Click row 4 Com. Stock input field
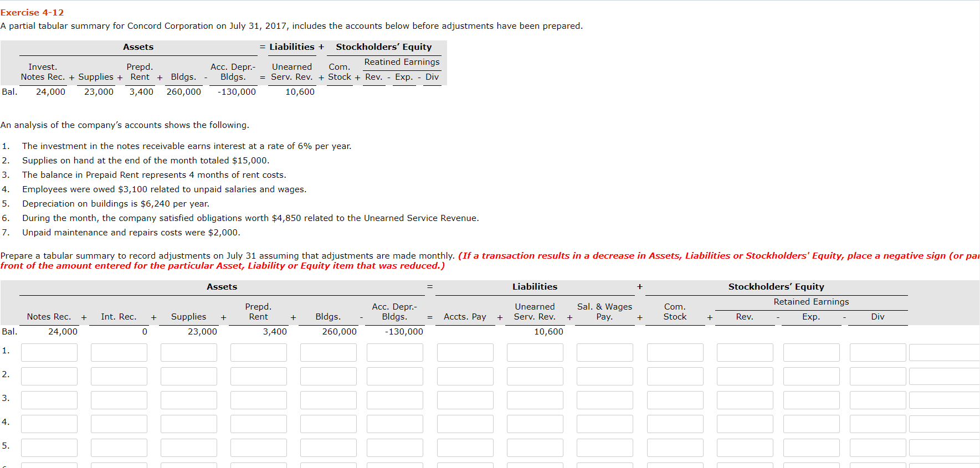This screenshot has width=980, height=468. [x=675, y=424]
